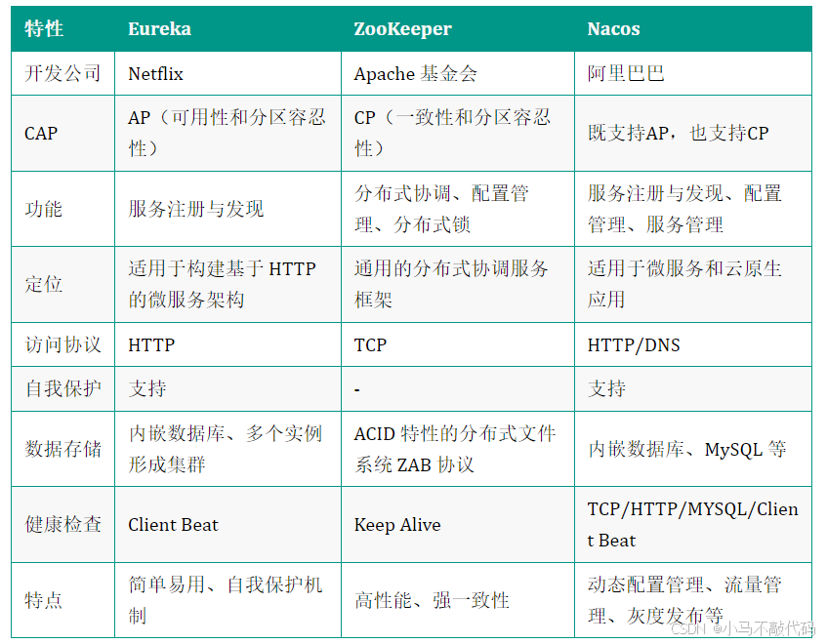
Task: Click the Netflix cell
Action: click(x=227, y=74)
